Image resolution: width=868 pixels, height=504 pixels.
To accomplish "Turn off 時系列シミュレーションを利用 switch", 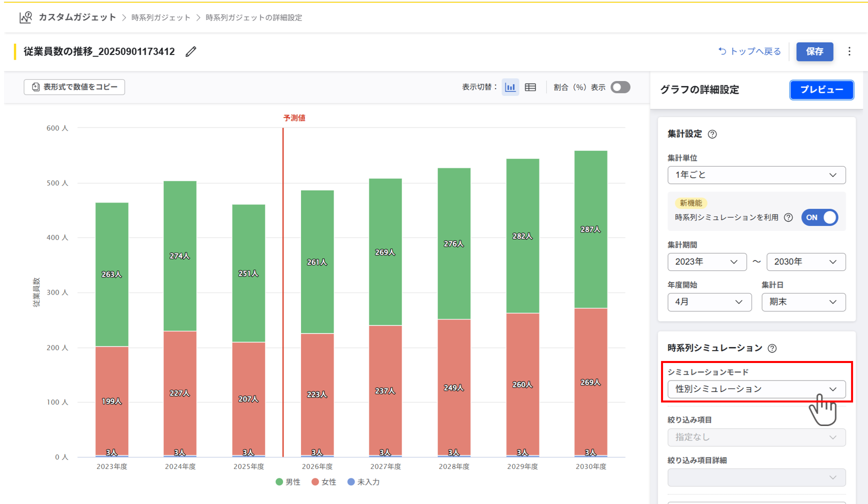I will (x=819, y=217).
